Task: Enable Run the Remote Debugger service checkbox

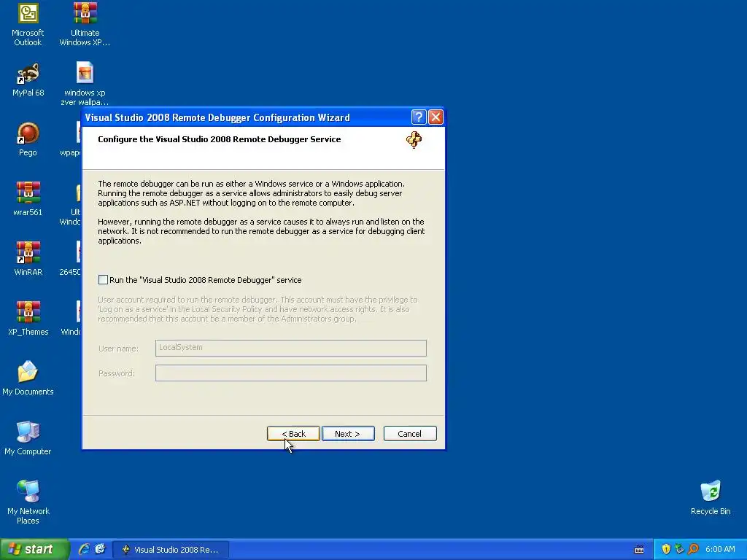Action: click(x=103, y=280)
